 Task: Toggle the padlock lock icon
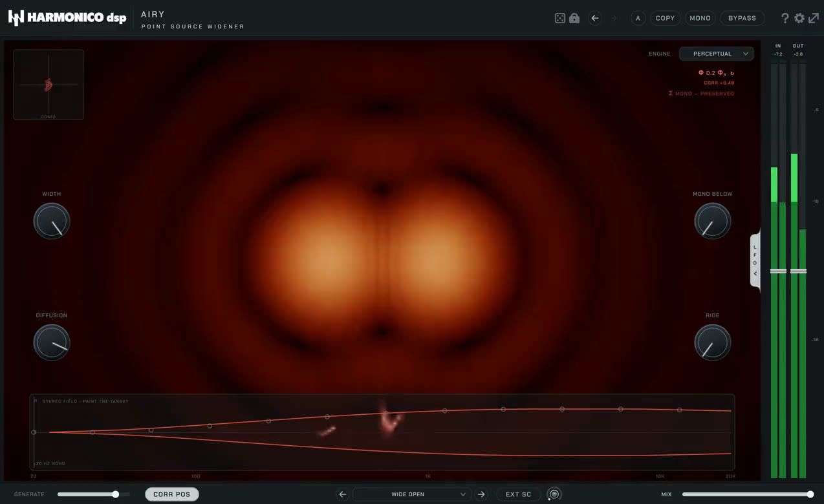click(x=574, y=18)
